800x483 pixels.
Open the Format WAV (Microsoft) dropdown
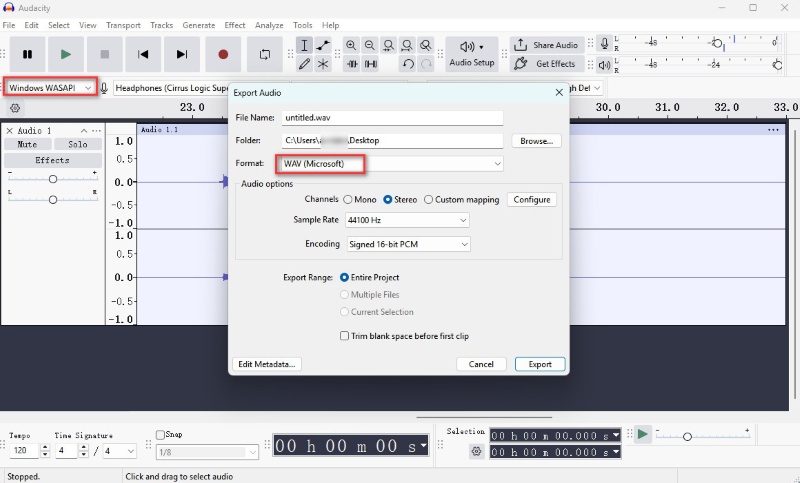(392, 164)
